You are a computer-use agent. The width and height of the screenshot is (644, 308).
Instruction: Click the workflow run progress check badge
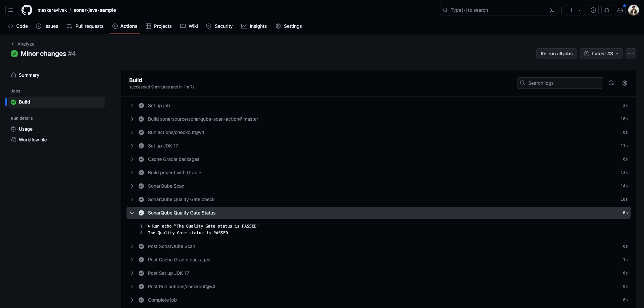pos(14,54)
